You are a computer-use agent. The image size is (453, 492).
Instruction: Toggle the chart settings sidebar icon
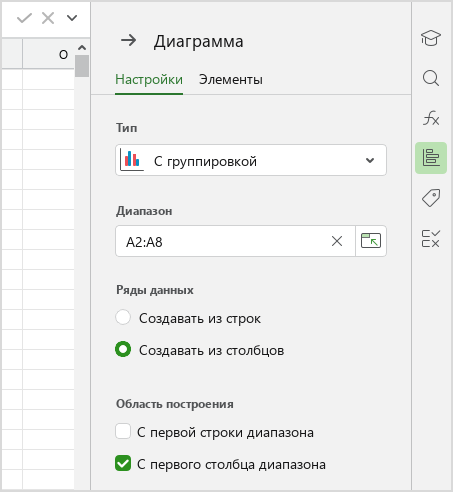(431, 158)
